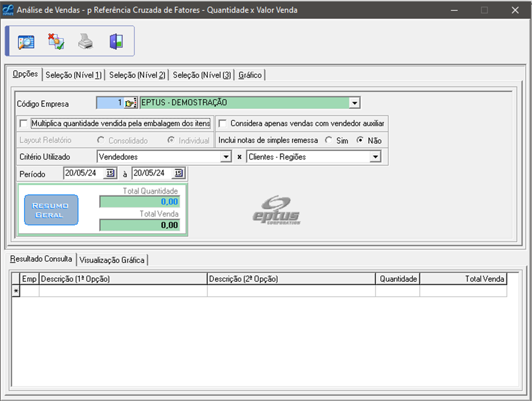The width and height of the screenshot is (532, 401).
Task: Switch to Seleção (Nível 1) tab
Action: tap(74, 75)
